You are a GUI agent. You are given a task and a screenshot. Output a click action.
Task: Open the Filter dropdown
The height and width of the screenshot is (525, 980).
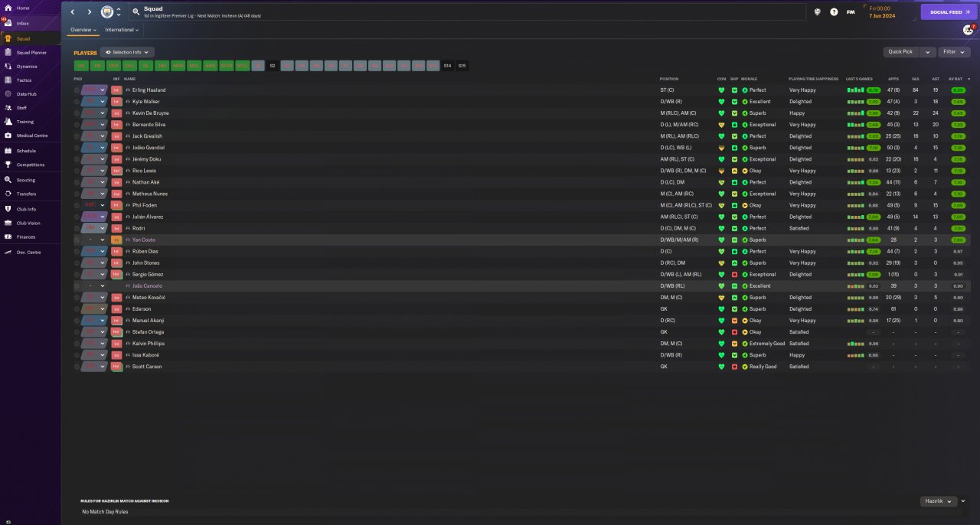(x=954, y=52)
